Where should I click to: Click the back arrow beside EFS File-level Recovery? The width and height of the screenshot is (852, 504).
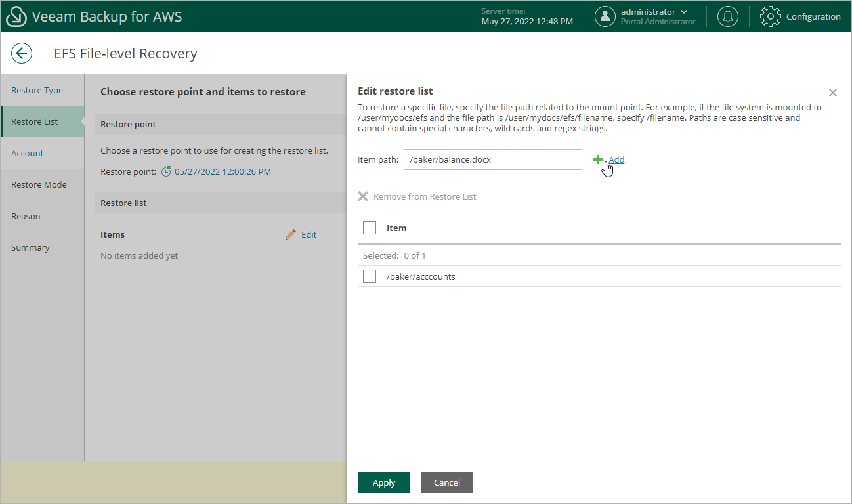[x=22, y=53]
